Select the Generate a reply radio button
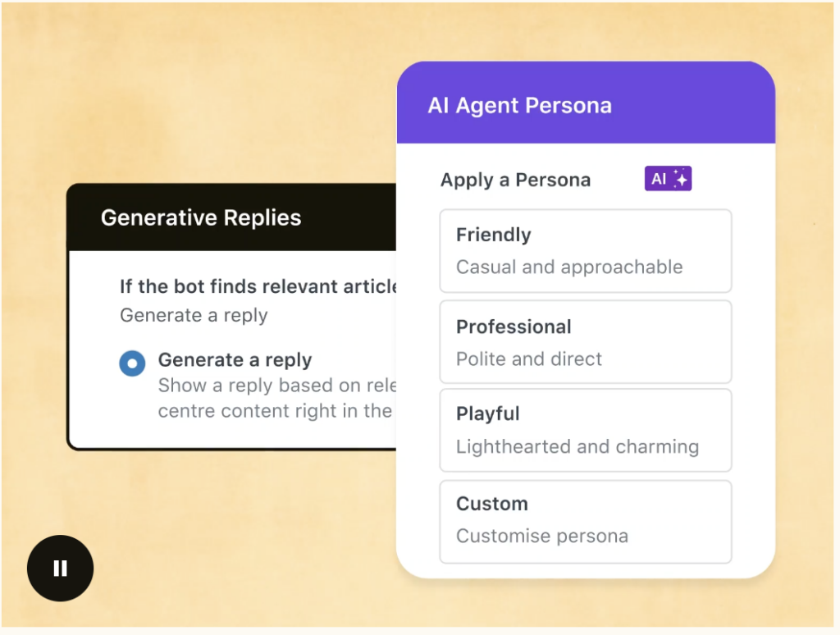The width and height of the screenshot is (840, 635). (x=132, y=363)
